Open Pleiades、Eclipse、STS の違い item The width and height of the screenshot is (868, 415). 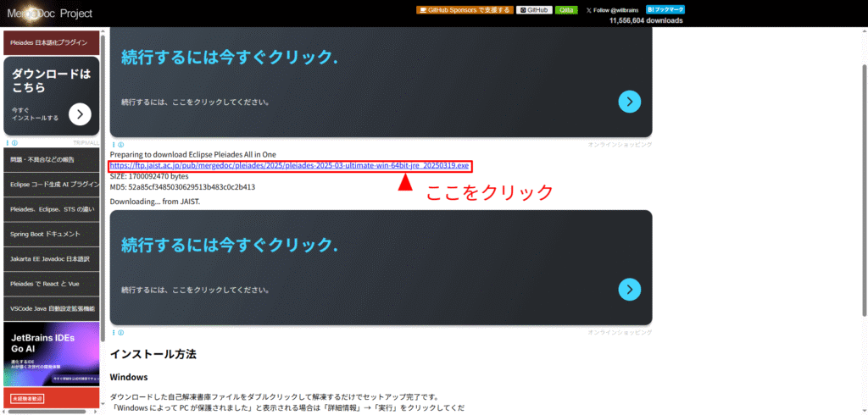[52, 209]
